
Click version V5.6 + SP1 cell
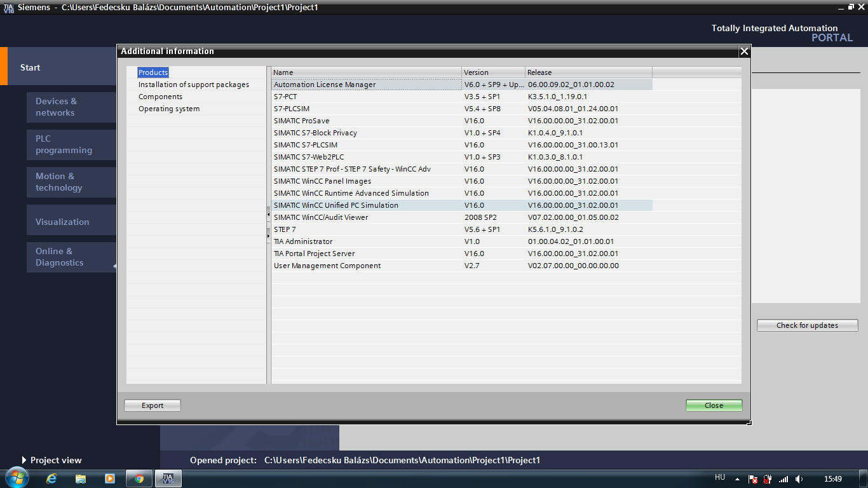click(x=494, y=229)
